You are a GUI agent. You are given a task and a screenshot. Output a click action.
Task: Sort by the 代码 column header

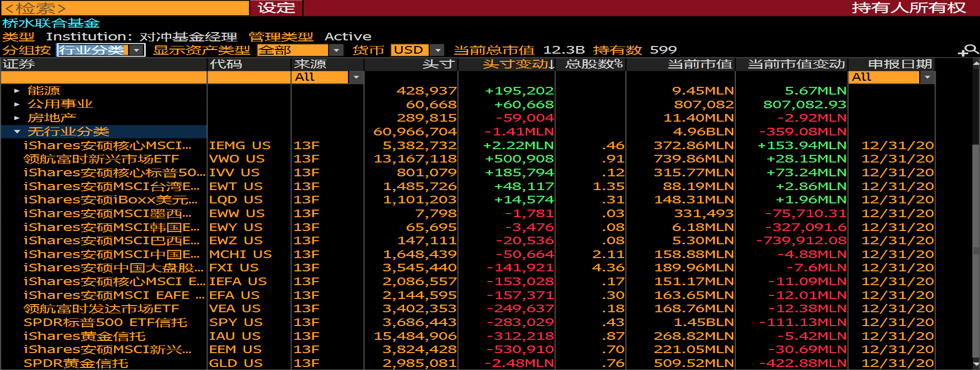249,64
